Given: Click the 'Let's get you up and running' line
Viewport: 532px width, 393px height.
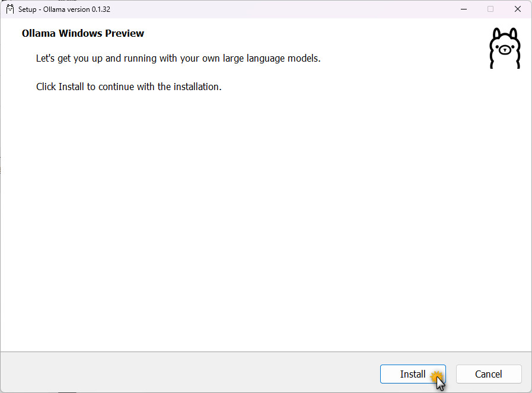Looking at the screenshot, I should point(178,58).
